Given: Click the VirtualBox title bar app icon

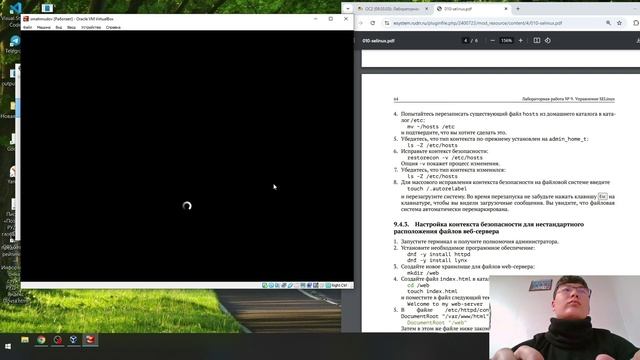Looking at the screenshot, I should coord(26,19).
